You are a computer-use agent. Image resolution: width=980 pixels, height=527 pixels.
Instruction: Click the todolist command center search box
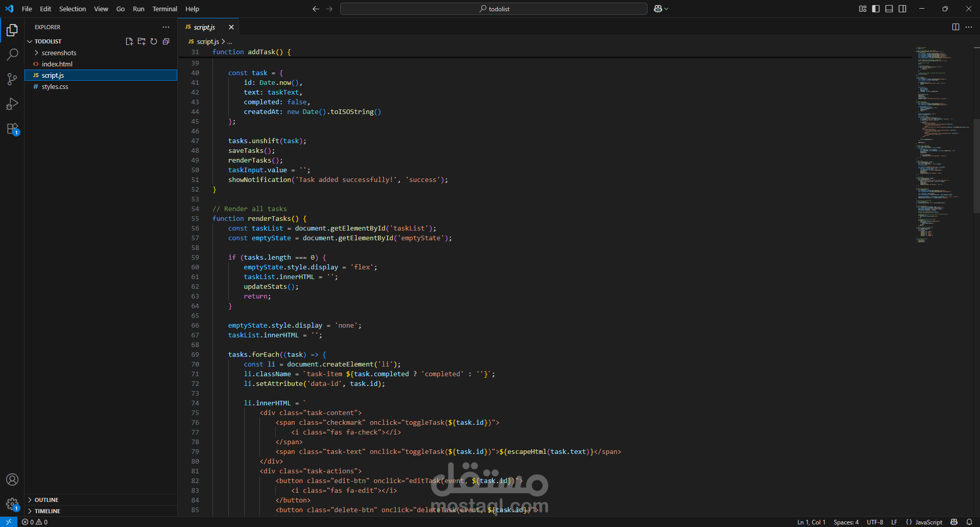[x=493, y=9]
